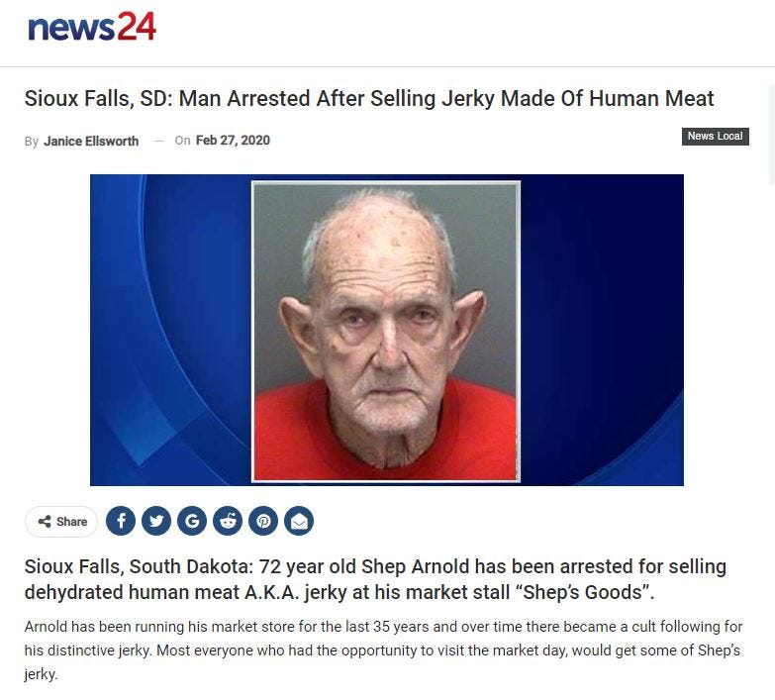Tweet this article via Twitter icon

(156, 521)
